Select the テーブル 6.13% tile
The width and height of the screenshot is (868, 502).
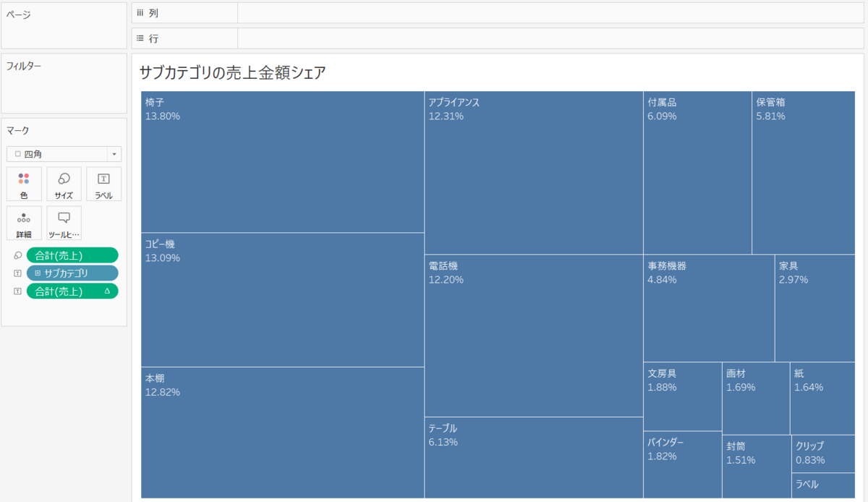[x=534, y=458]
